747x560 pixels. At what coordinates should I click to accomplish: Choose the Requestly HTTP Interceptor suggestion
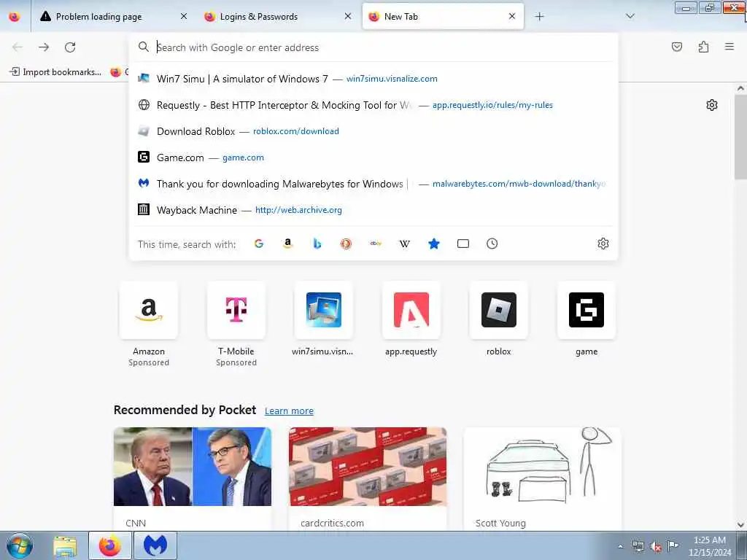[x=374, y=105]
